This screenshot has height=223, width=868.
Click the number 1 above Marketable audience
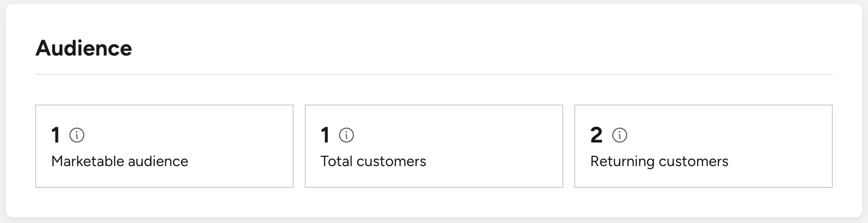(56, 135)
